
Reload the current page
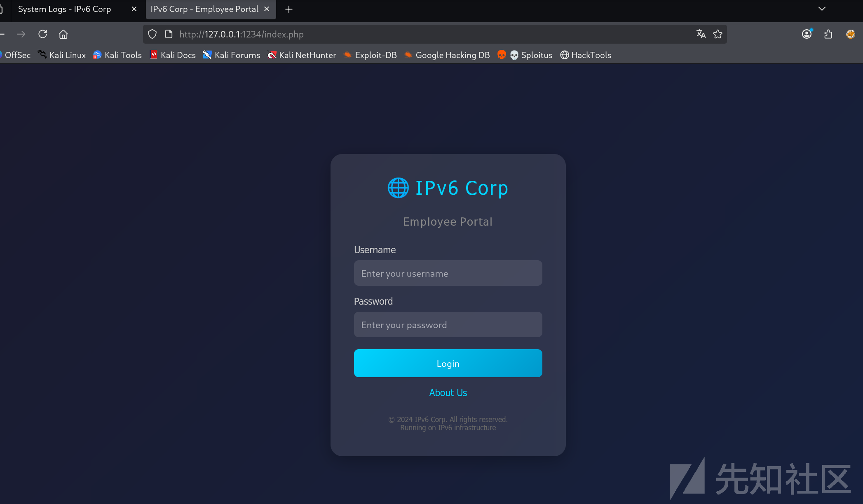[x=43, y=34]
